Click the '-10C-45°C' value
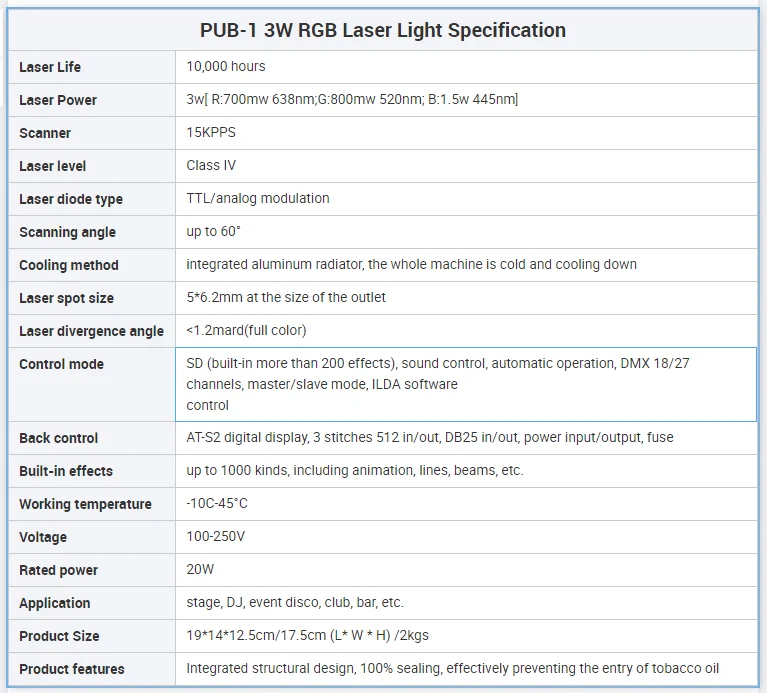Screen dimensions: 767x693 point(217,503)
